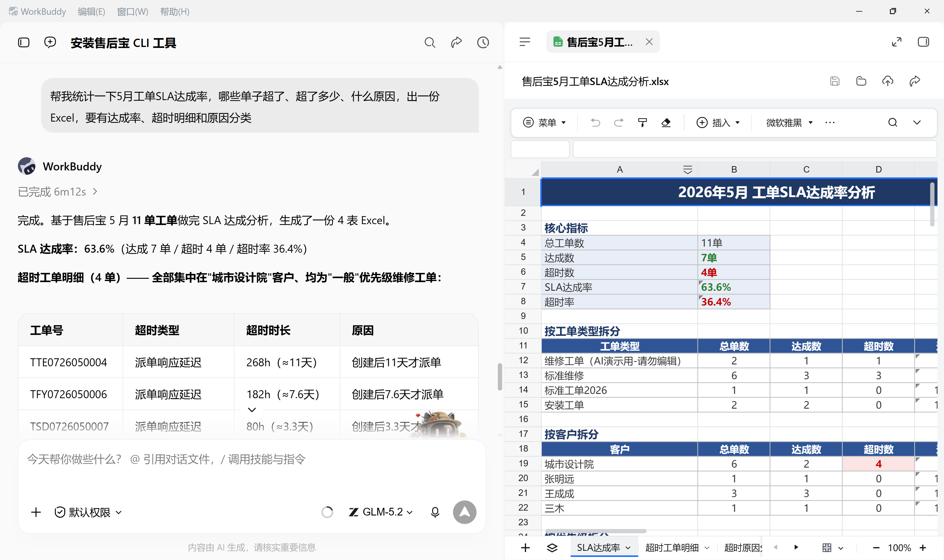Redo the spreadsheet edit
Viewport: 944px width, 560px height.
coord(619,122)
